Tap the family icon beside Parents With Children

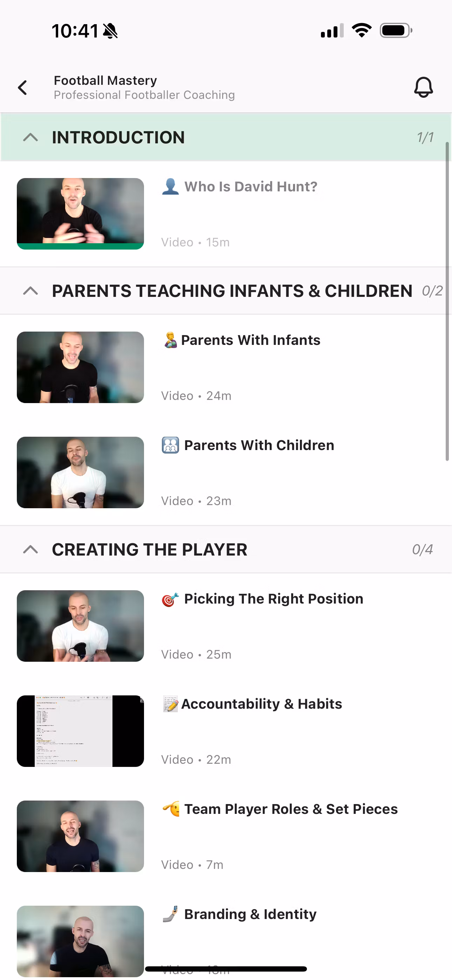tap(170, 445)
